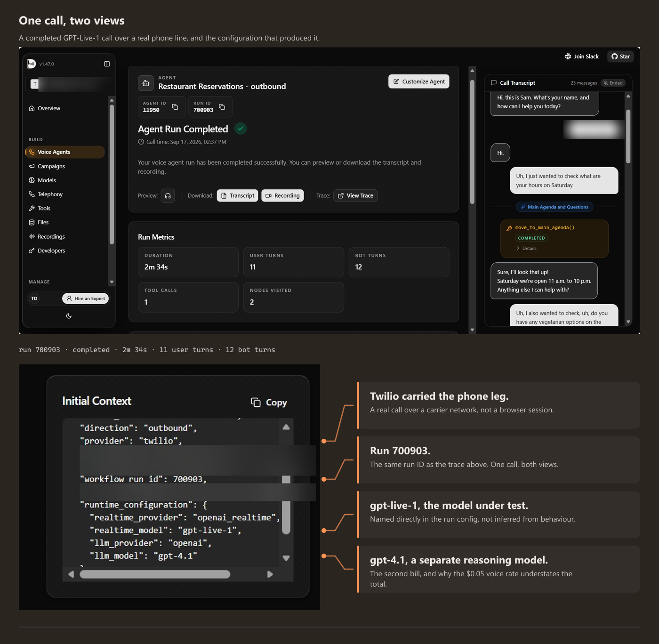Open View Trace link
The height and width of the screenshot is (644, 659).
[355, 196]
